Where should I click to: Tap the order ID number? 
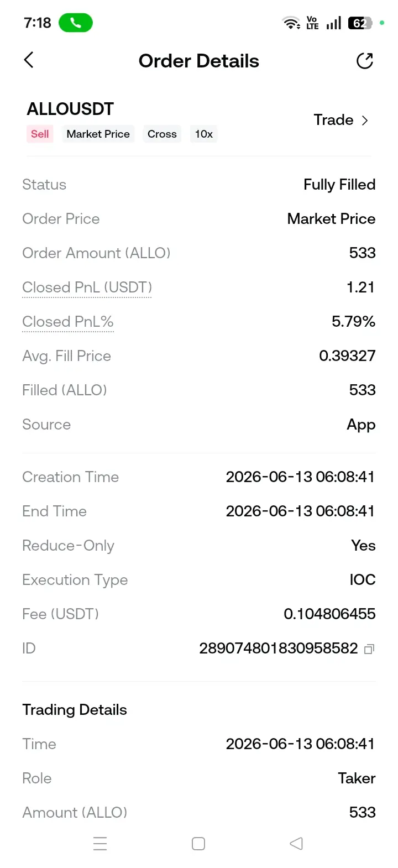(279, 648)
